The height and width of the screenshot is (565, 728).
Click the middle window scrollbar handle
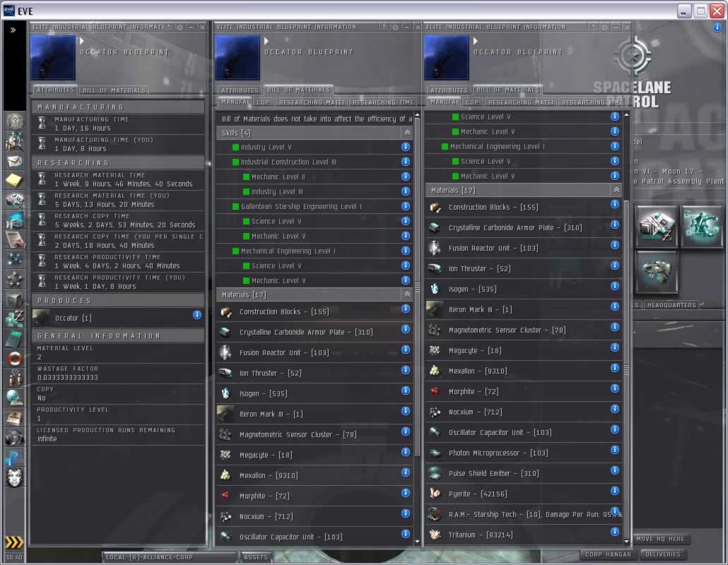click(417, 287)
